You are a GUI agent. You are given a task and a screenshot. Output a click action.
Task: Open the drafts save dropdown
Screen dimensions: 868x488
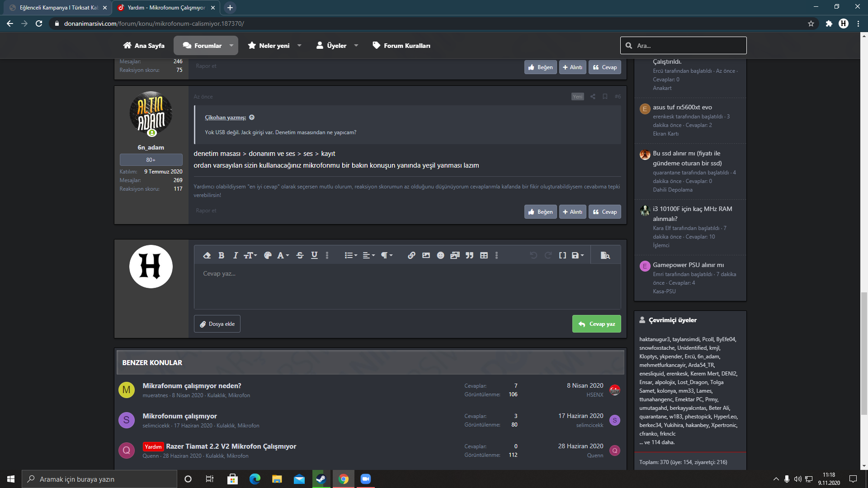pyautogui.click(x=577, y=255)
